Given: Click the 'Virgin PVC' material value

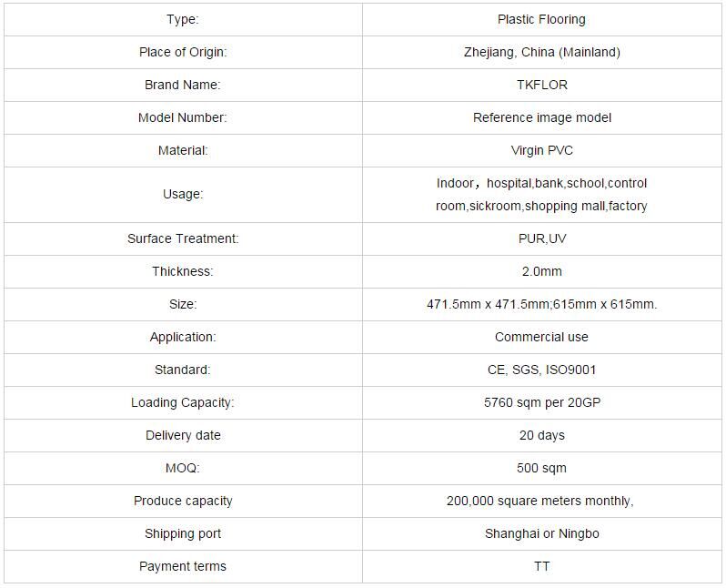Looking at the screenshot, I should click(541, 150).
